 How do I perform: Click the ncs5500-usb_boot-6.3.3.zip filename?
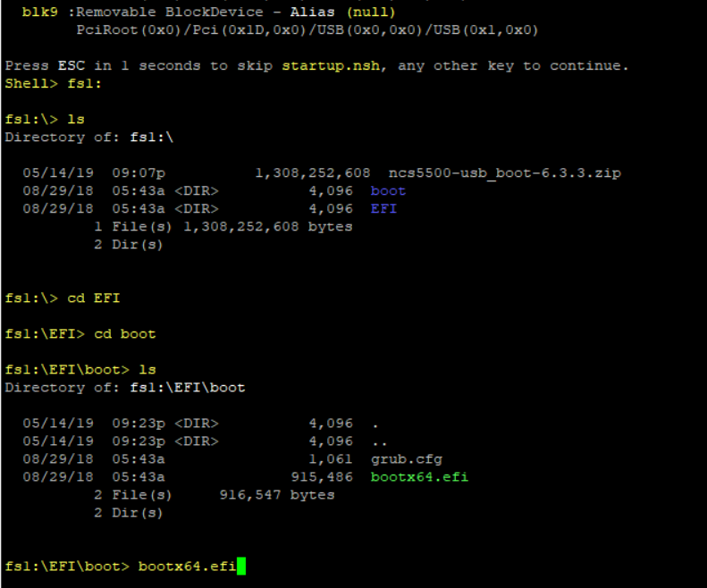(504, 172)
